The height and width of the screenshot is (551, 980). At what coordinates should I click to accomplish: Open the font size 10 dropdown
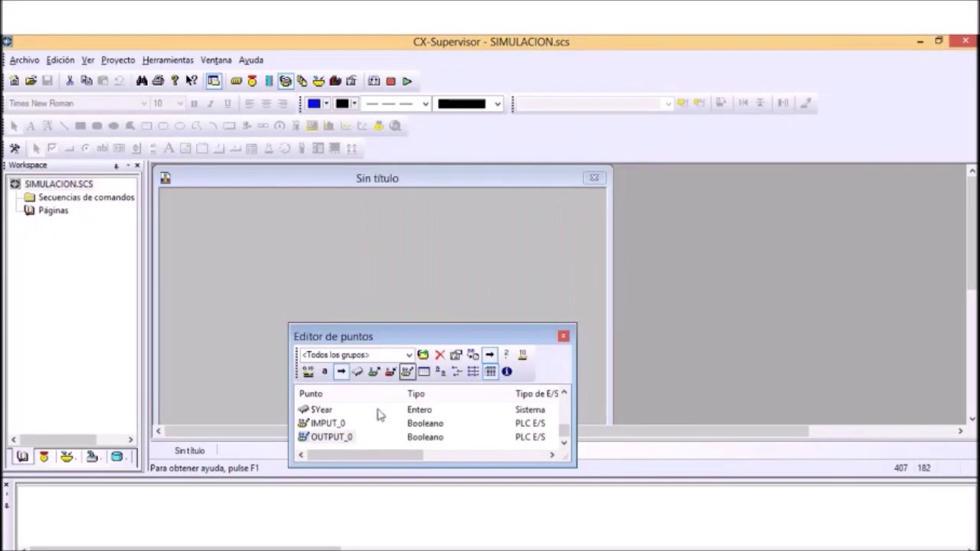[180, 103]
